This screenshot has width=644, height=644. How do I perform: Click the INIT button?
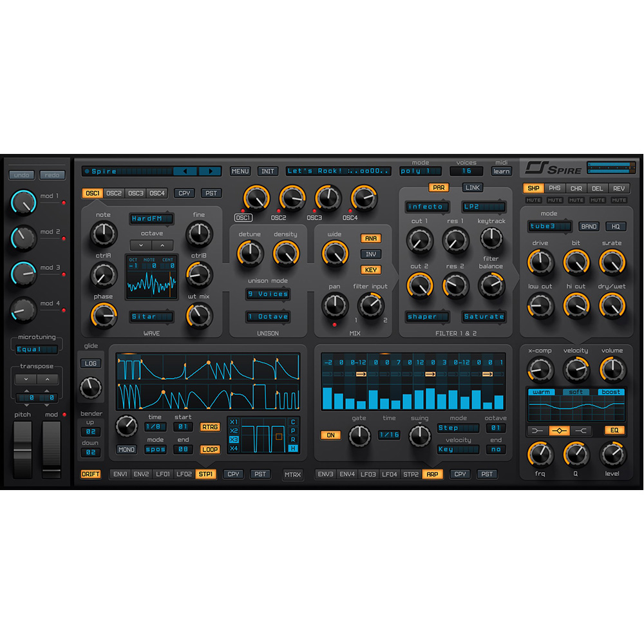268,171
